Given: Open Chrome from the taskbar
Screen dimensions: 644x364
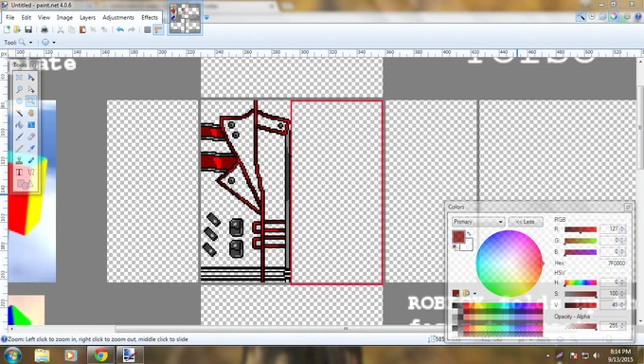Looking at the screenshot, I should pyautogui.click(x=100, y=355).
